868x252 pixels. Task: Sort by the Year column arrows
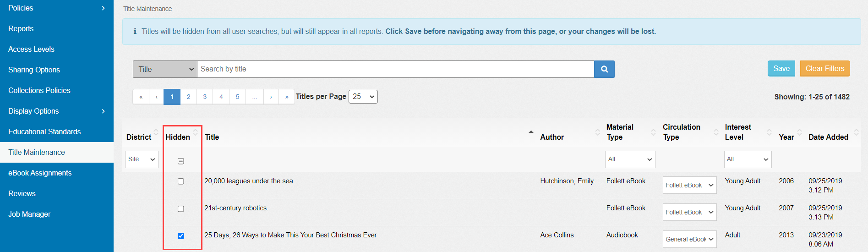click(x=799, y=132)
